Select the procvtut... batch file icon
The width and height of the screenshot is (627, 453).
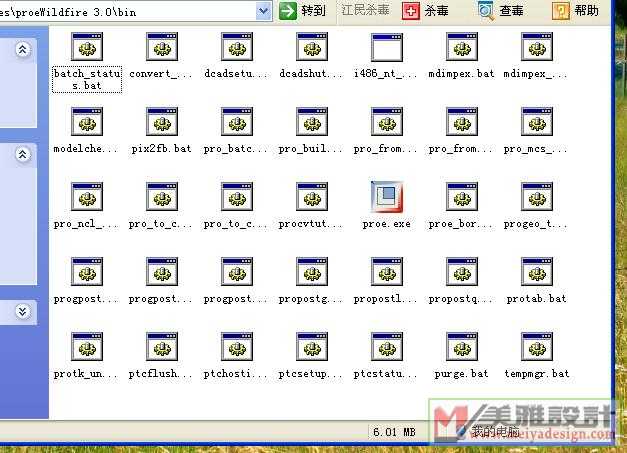click(x=312, y=197)
